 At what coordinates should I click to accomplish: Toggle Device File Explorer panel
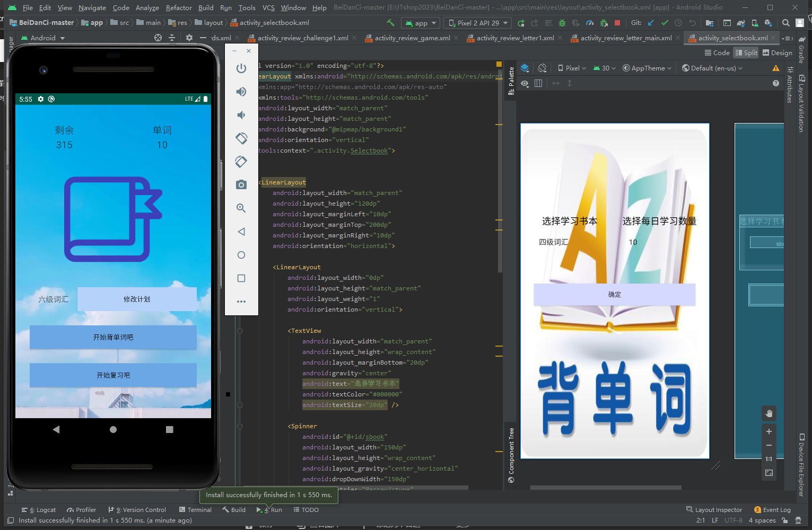pos(801,465)
